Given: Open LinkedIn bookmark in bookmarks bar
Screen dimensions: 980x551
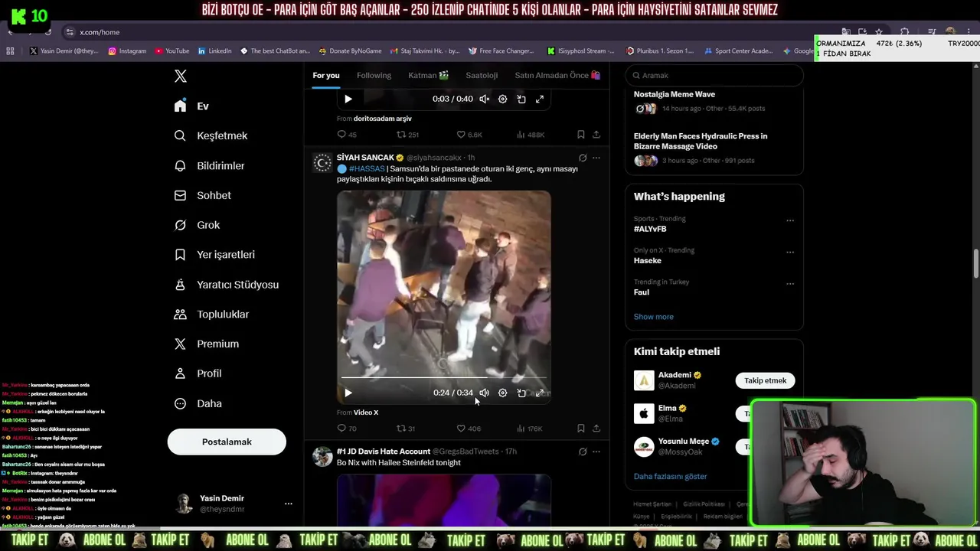Looking at the screenshot, I should click(214, 51).
